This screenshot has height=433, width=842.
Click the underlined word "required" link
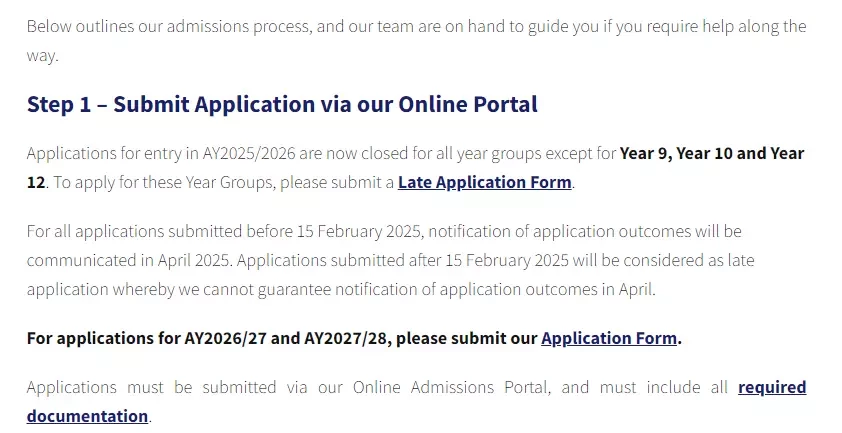[x=772, y=387]
